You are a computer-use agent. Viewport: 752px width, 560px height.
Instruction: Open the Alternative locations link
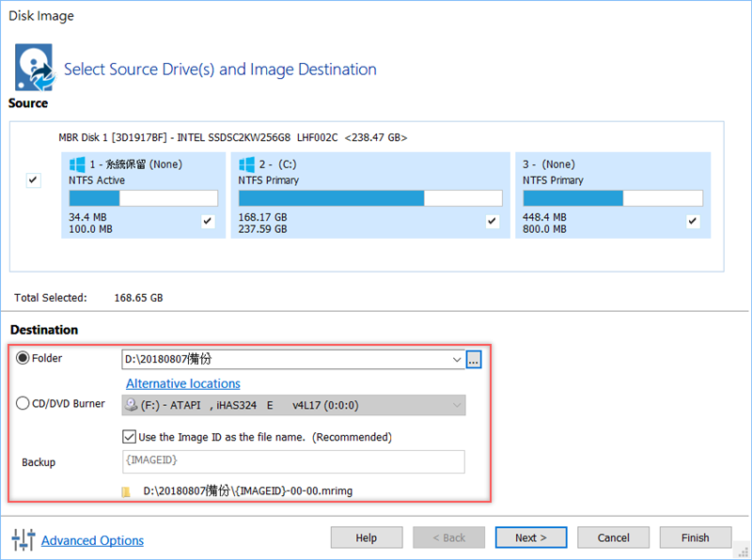[183, 383]
